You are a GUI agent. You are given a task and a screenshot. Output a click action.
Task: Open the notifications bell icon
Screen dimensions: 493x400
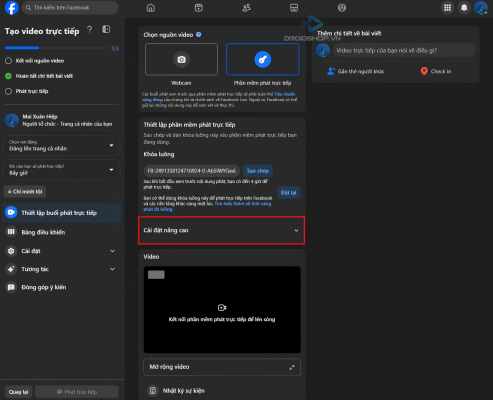click(464, 8)
